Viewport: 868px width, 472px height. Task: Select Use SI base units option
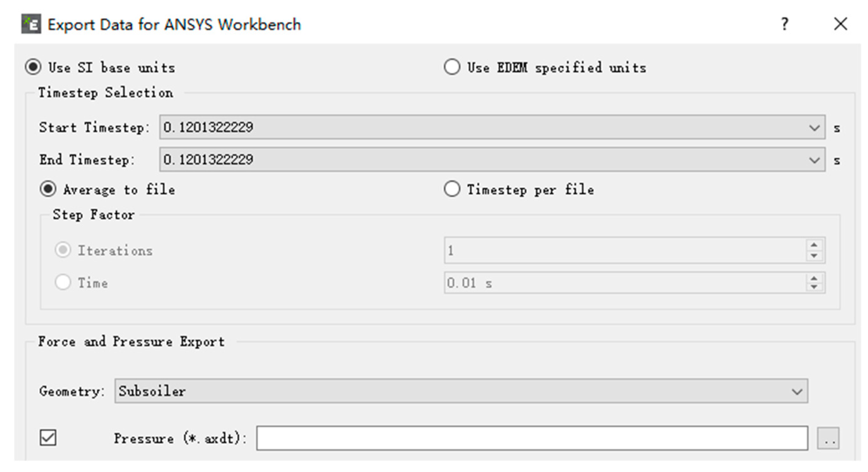[33, 67]
